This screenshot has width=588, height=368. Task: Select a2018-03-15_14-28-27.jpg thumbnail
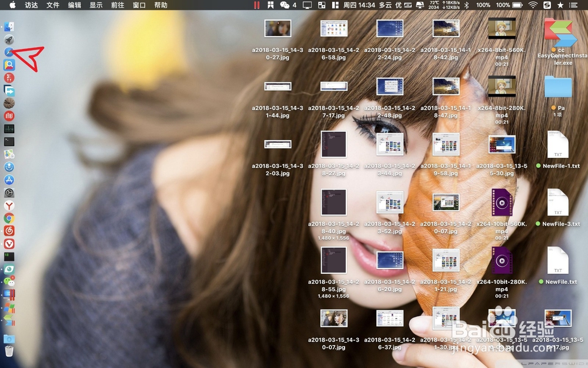[334, 144]
